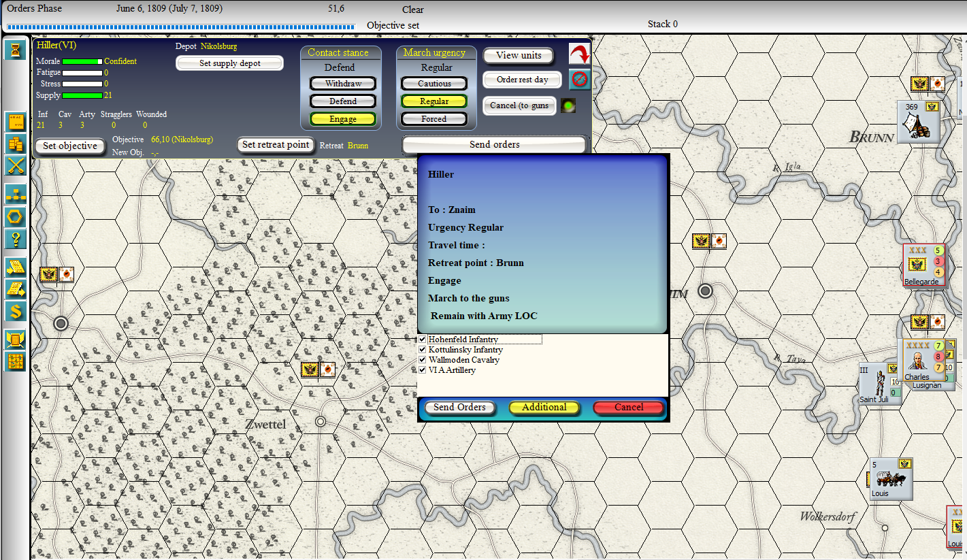The image size is (967, 560).
Task: Click Order rest day button
Action: pos(522,80)
